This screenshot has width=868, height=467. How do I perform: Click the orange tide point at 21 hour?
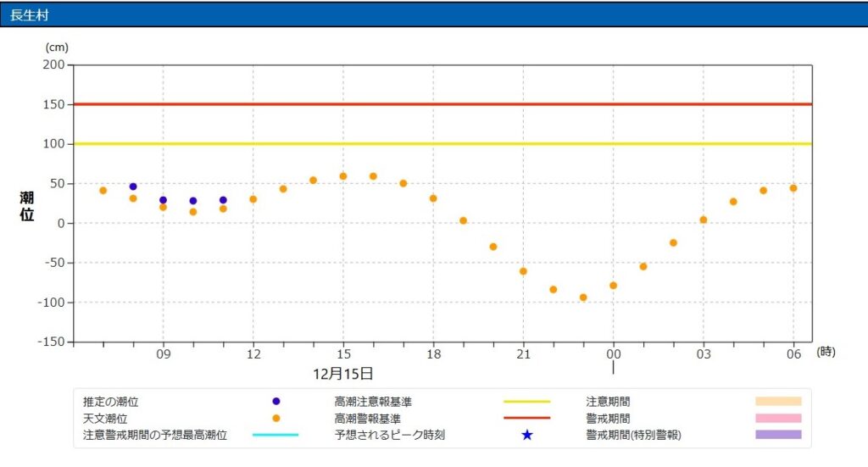pyautogui.click(x=523, y=272)
